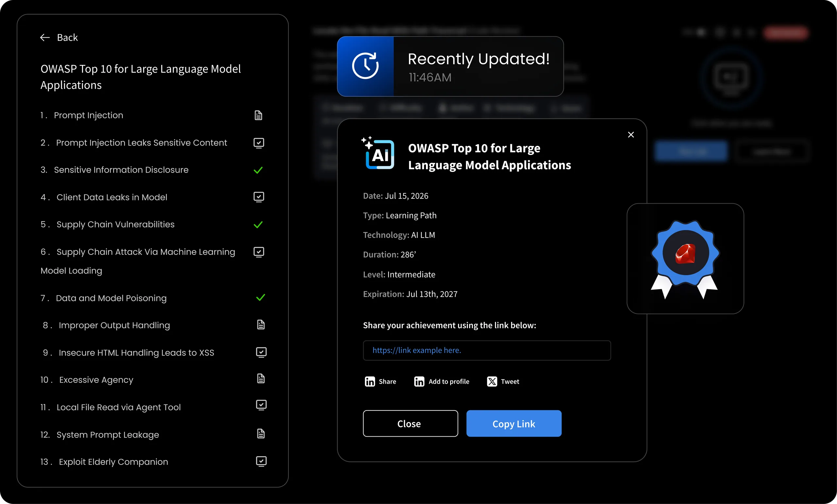
Task: Open document icon for System Prompt Leakage
Action: (261, 433)
